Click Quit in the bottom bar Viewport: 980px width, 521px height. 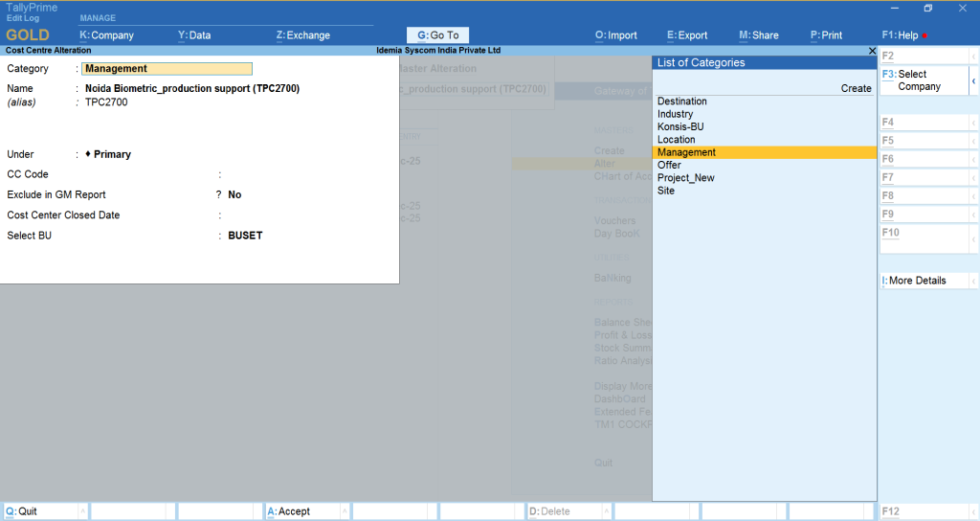(28, 511)
